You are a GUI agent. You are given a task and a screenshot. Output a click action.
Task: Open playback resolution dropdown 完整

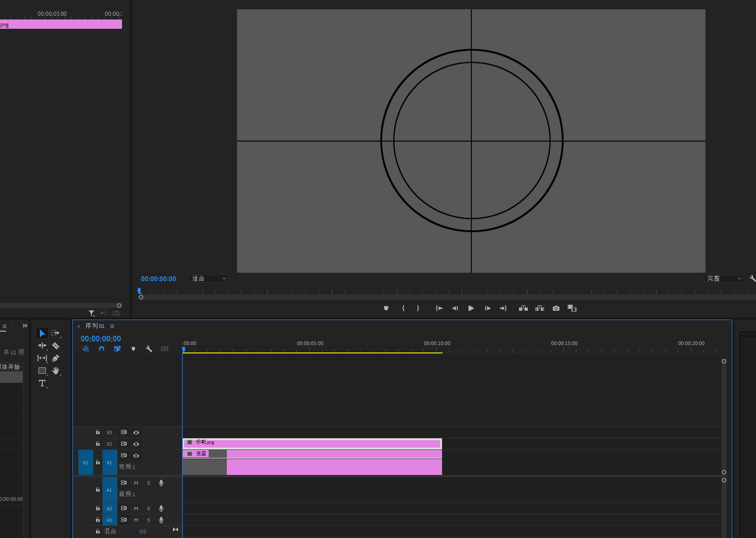724,279
